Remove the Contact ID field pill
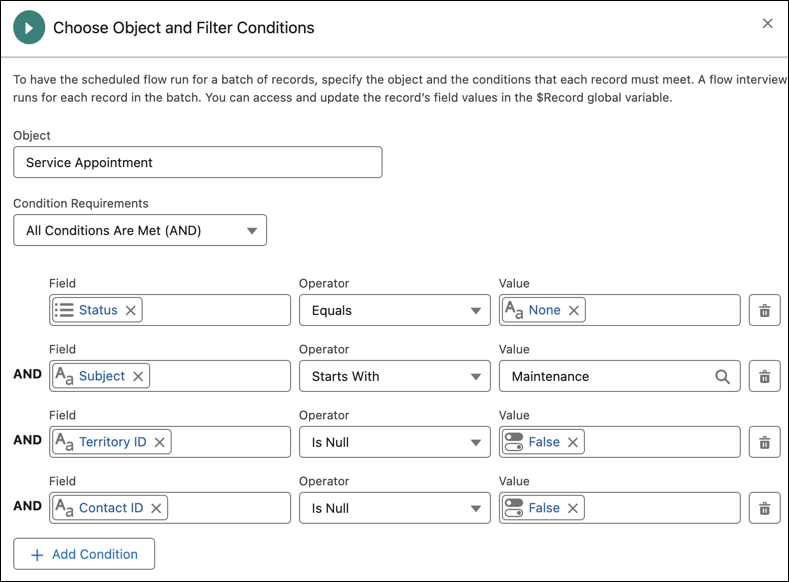Viewport: 789px width, 582px height. pos(156,508)
